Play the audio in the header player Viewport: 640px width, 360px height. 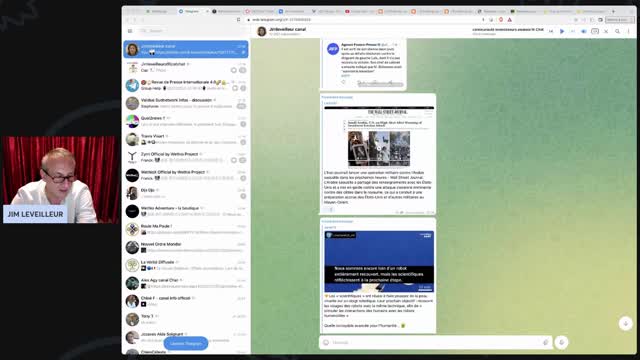(x=562, y=31)
